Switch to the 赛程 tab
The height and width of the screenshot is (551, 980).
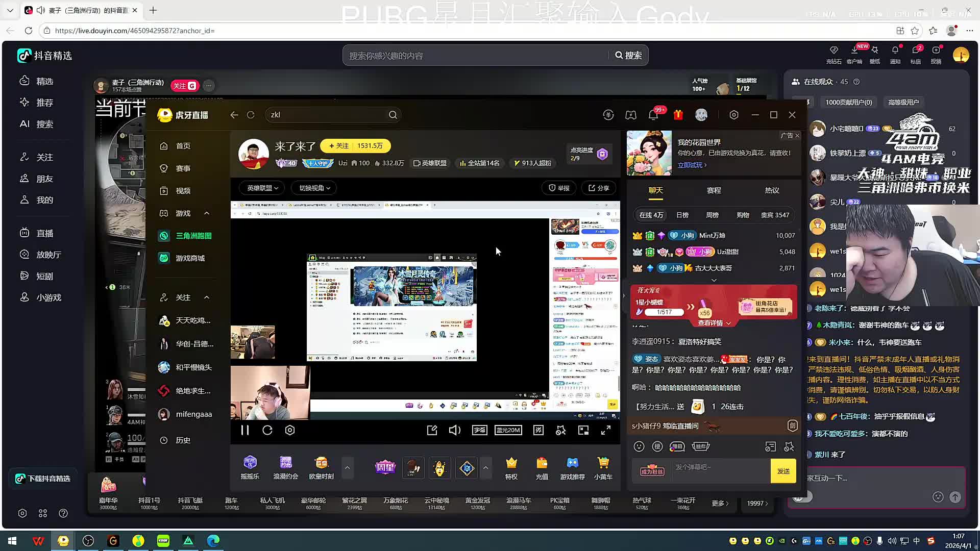tap(714, 190)
